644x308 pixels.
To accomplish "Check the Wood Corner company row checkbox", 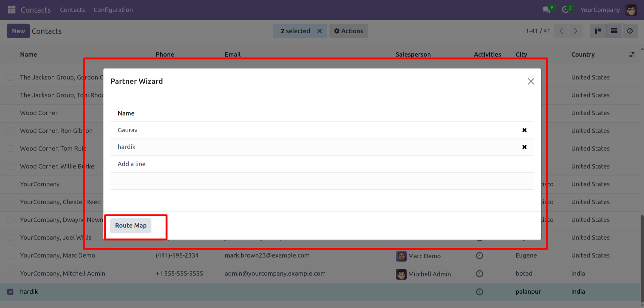I will click(10, 113).
